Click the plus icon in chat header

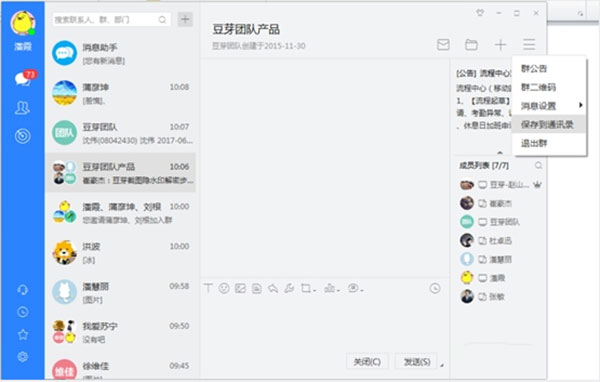500,45
